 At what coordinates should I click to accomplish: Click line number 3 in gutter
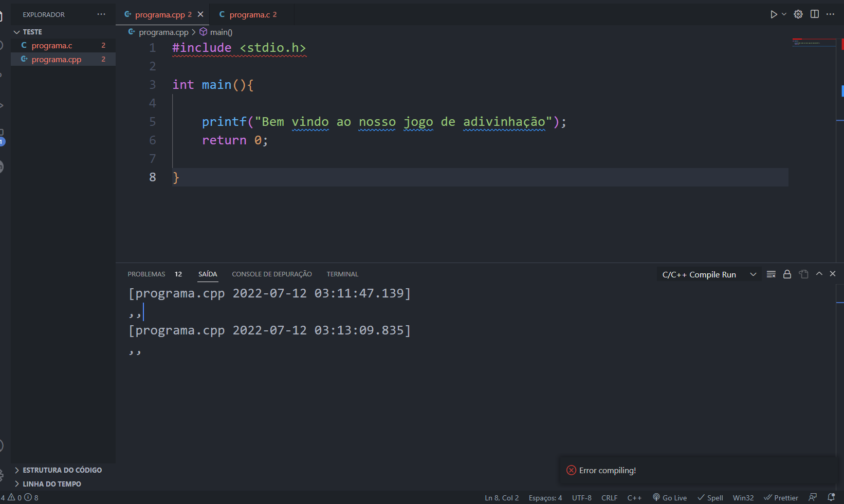click(x=152, y=85)
